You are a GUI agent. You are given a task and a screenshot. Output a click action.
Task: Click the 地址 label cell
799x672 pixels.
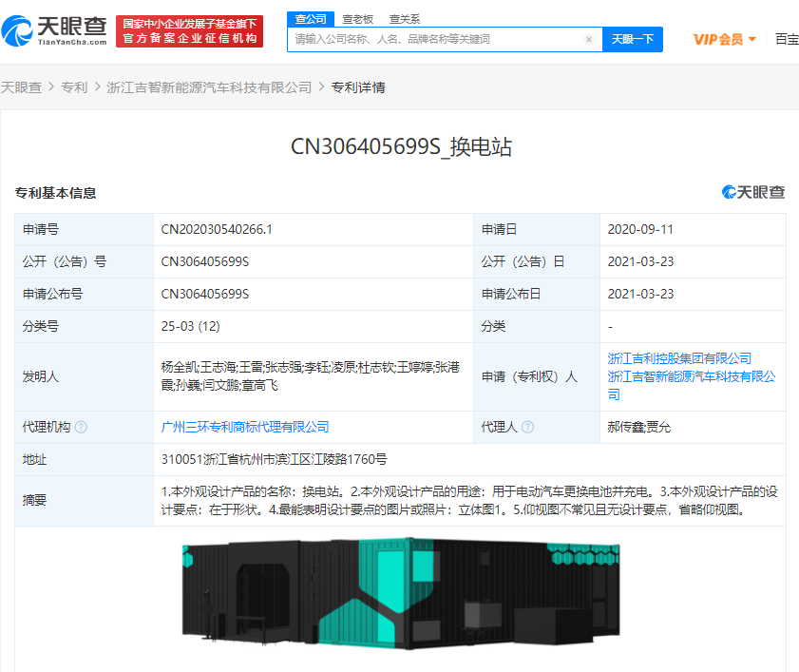(x=84, y=459)
